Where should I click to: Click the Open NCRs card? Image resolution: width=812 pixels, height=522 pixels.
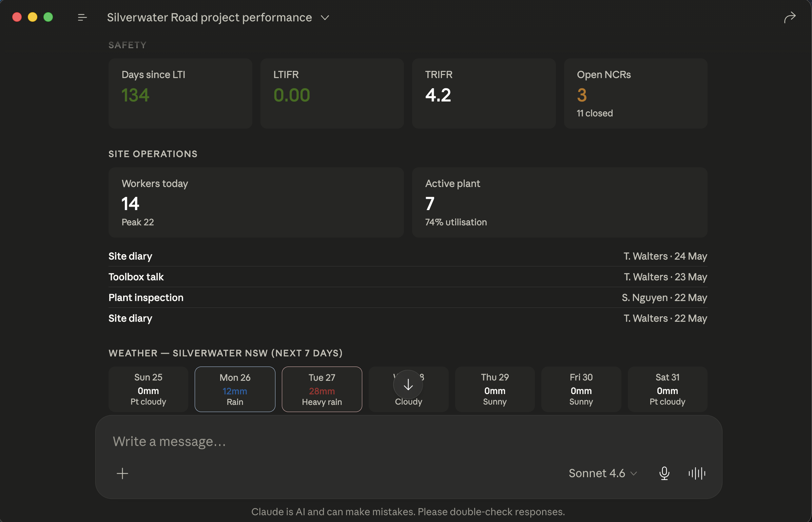click(636, 93)
